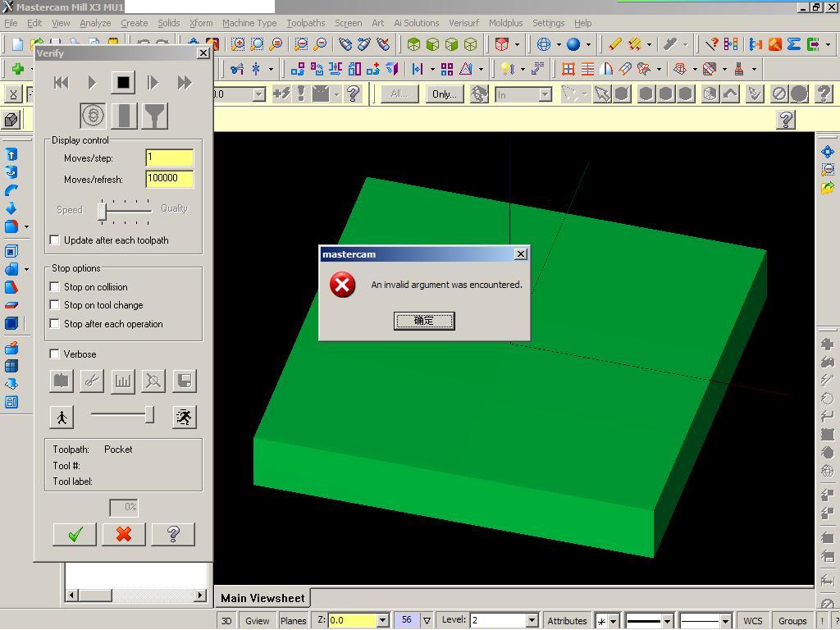The height and width of the screenshot is (630, 840).
Task: Click the confirm button in error dialog
Action: (x=424, y=321)
